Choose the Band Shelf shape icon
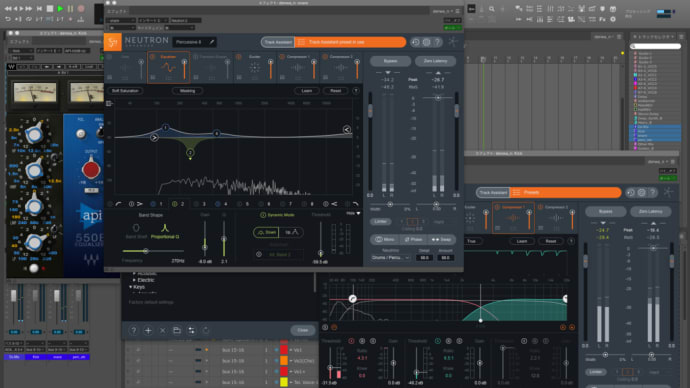 point(136,228)
